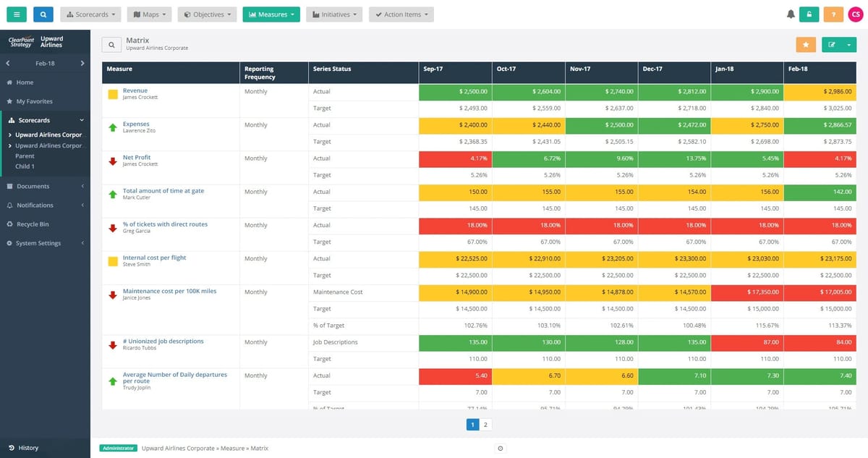
Task: Open the CS user avatar menu
Action: 855,14
